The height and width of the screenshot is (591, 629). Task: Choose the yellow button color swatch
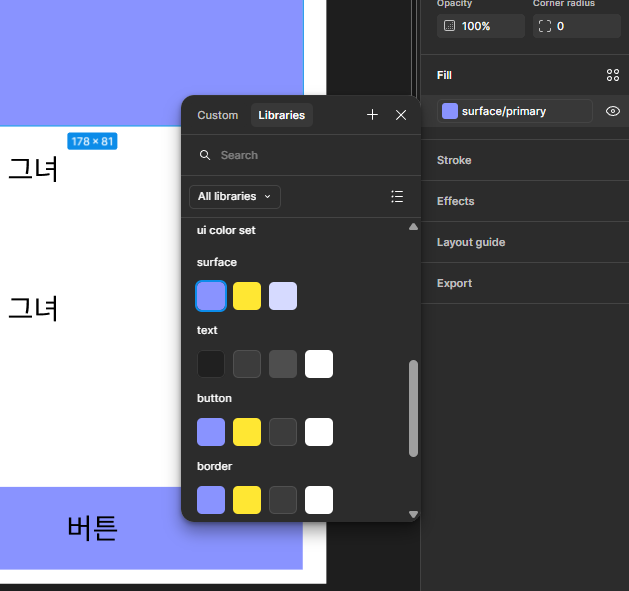247,432
